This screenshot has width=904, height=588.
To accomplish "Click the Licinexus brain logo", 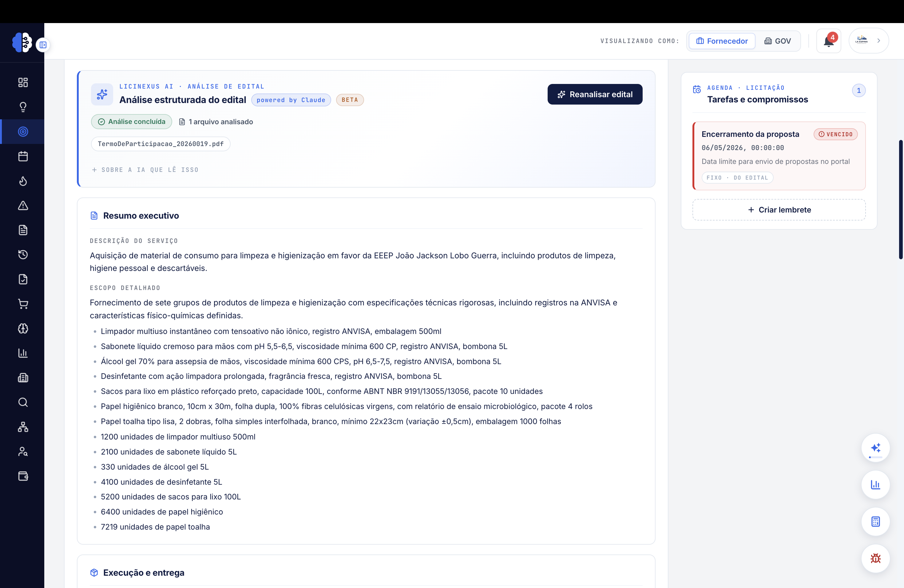I will (x=22, y=42).
